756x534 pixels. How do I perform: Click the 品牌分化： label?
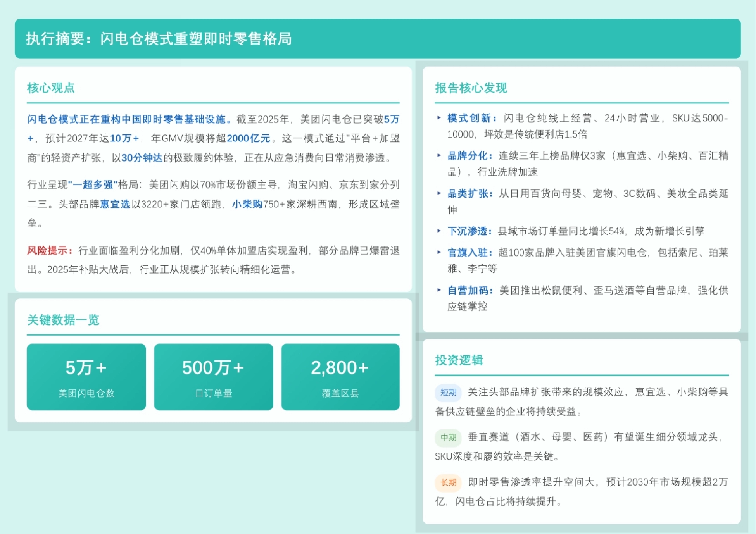pyautogui.click(x=470, y=156)
